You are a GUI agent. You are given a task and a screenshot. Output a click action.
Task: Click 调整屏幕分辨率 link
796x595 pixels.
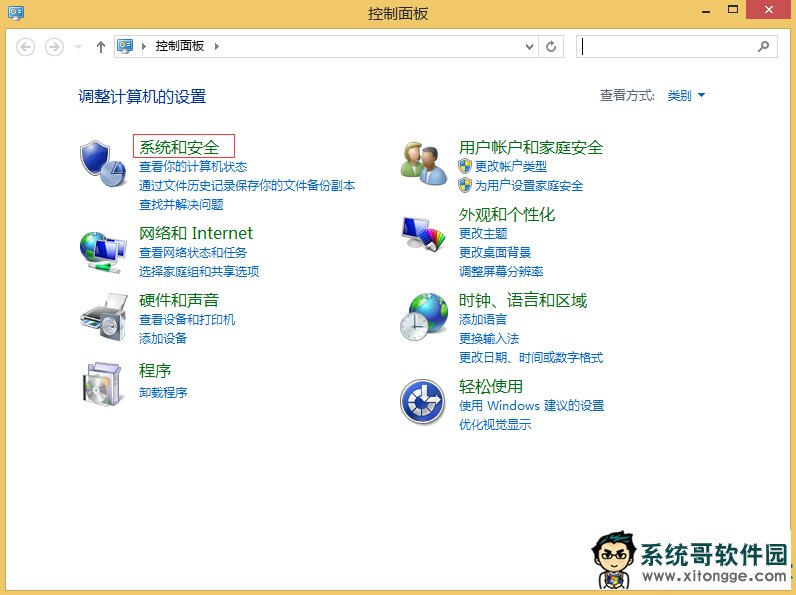pos(501,272)
